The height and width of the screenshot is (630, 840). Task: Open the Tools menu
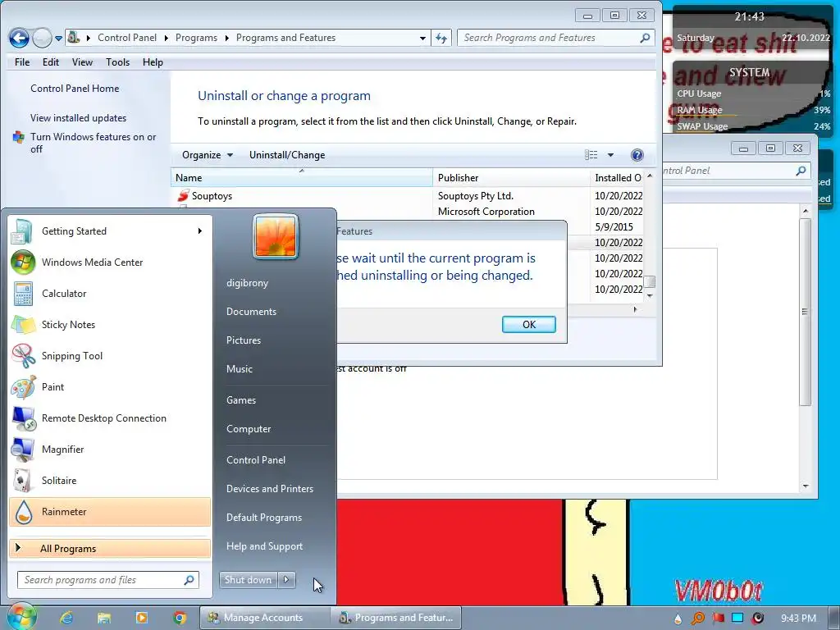118,62
